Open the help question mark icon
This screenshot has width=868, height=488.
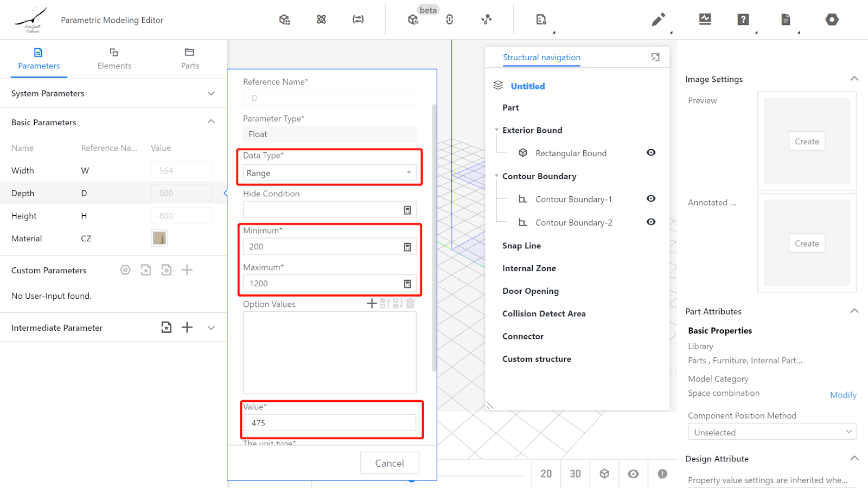(x=743, y=20)
